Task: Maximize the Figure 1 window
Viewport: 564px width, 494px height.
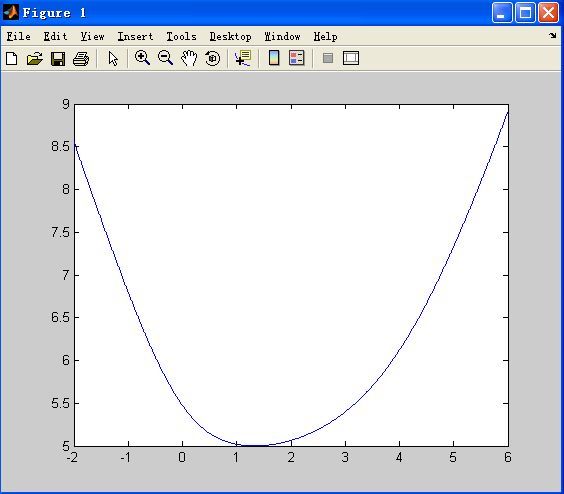Action: pyautogui.click(x=525, y=13)
